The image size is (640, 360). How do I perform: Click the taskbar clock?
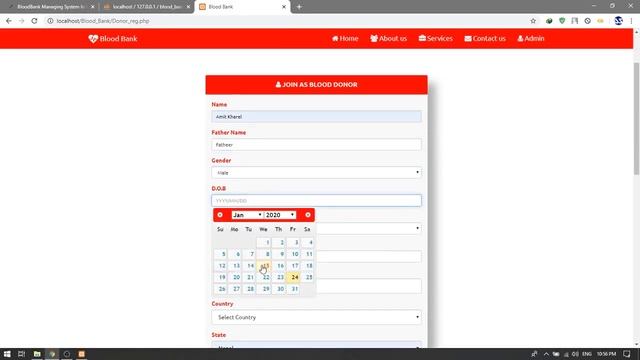pos(606,354)
